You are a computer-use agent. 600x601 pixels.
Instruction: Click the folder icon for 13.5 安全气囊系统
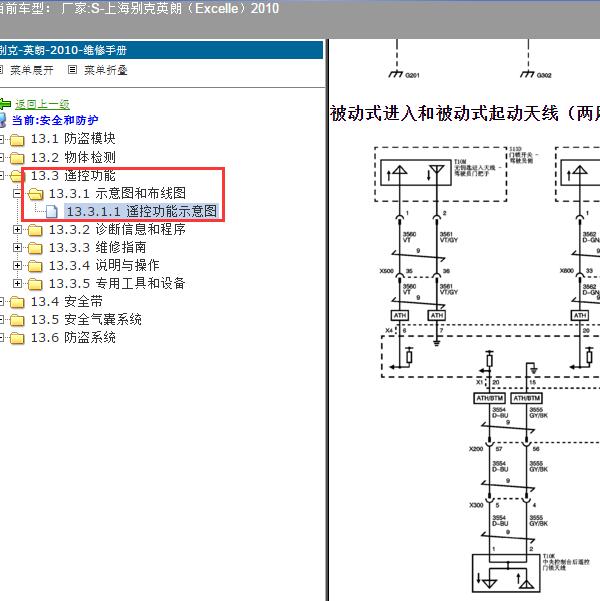(x=17, y=320)
